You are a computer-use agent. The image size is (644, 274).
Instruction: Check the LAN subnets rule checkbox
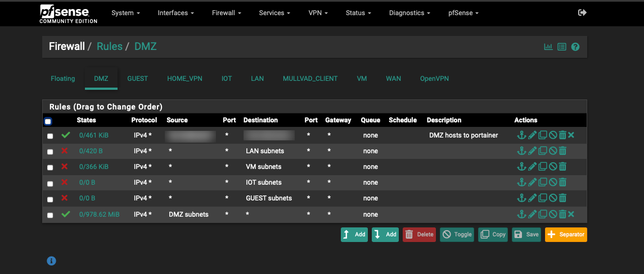pyautogui.click(x=50, y=152)
